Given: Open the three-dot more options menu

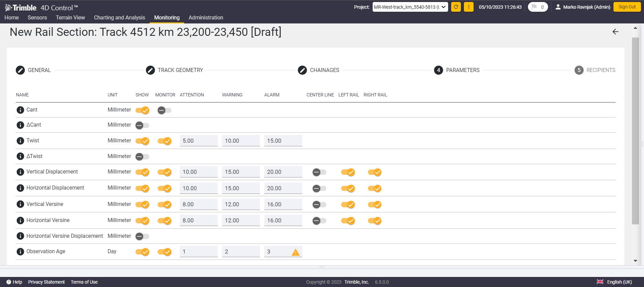Looking at the screenshot, I should coord(469,7).
